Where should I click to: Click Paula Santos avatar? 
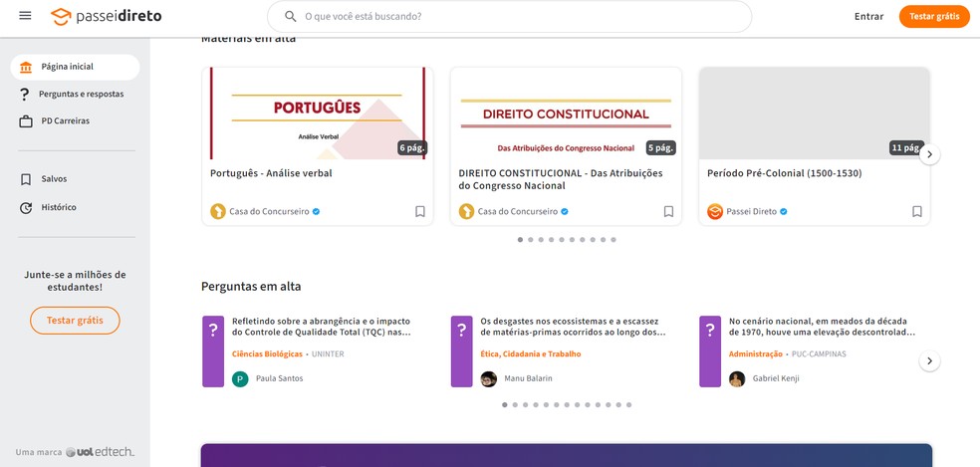(240, 378)
